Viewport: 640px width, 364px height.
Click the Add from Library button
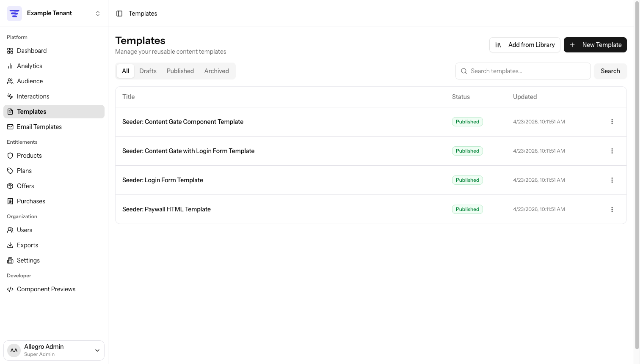click(525, 45)
